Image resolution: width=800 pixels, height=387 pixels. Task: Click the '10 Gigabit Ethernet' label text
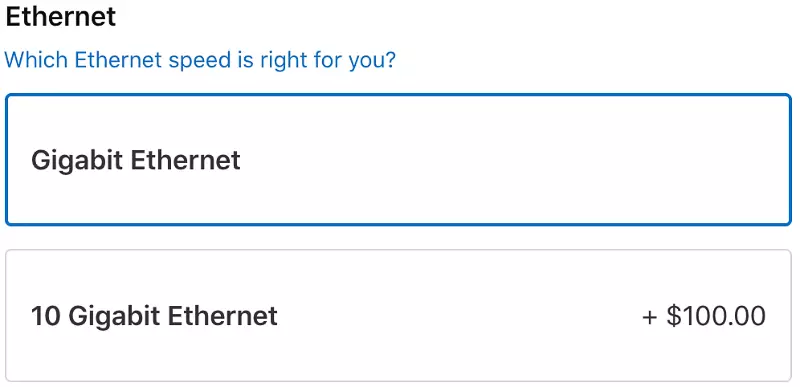[x=154, y=316]
